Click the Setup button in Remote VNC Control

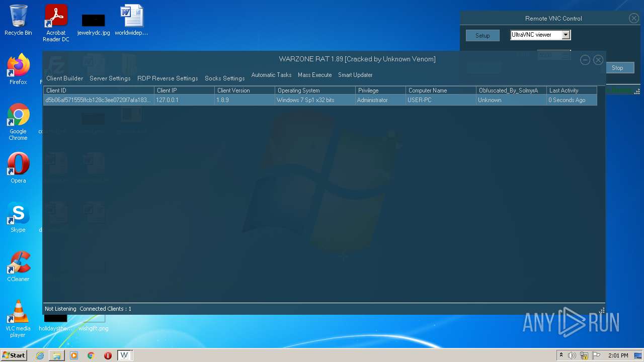click(482, 36)
